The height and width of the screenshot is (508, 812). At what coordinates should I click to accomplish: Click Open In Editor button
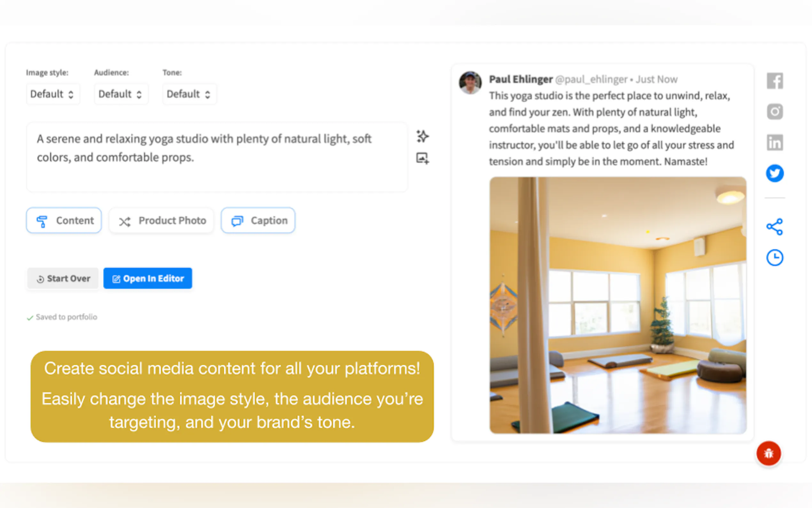(148, 279)
